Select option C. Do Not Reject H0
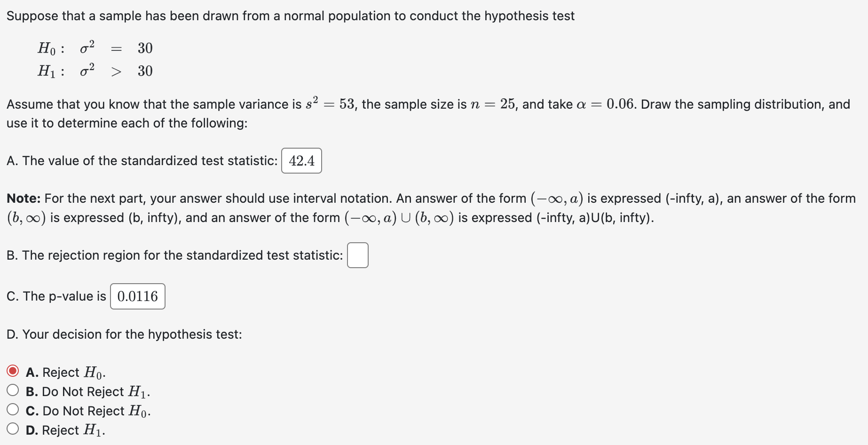The image size is (868, 445). pyautogui.click(x=13, y=409)
